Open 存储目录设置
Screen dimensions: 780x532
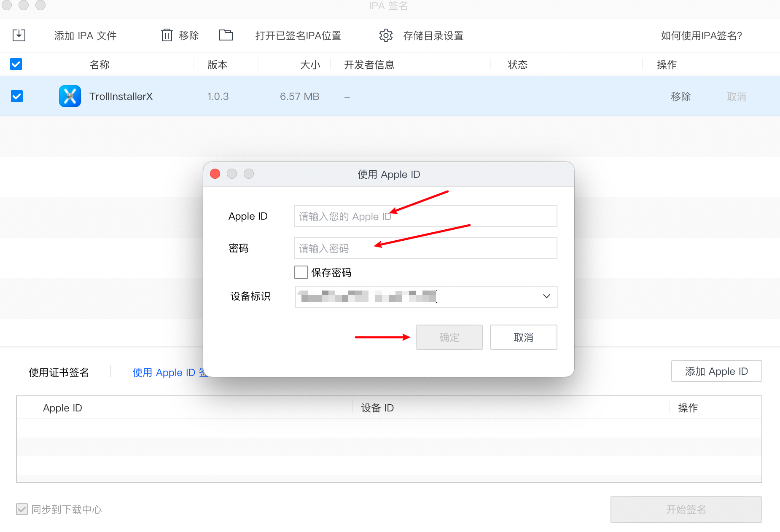(x=433, y=36)
